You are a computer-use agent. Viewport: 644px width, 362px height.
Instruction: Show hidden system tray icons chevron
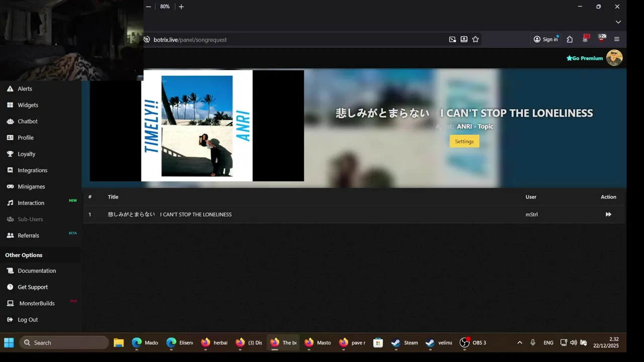point(520,342)
